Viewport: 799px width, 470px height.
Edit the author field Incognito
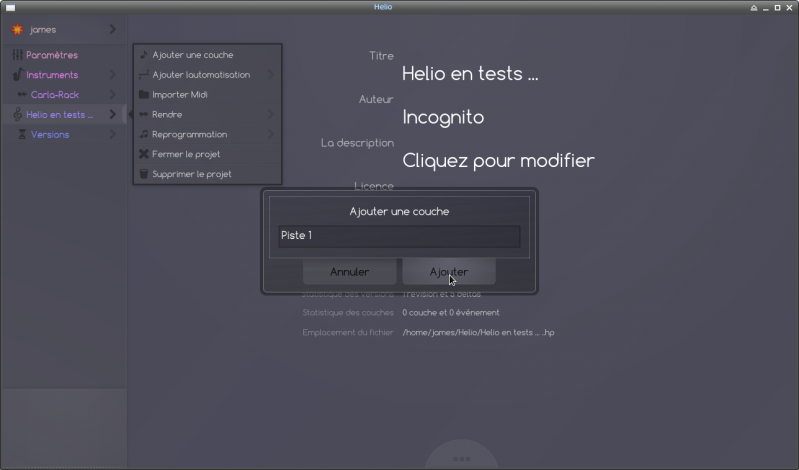click(443, 117)
